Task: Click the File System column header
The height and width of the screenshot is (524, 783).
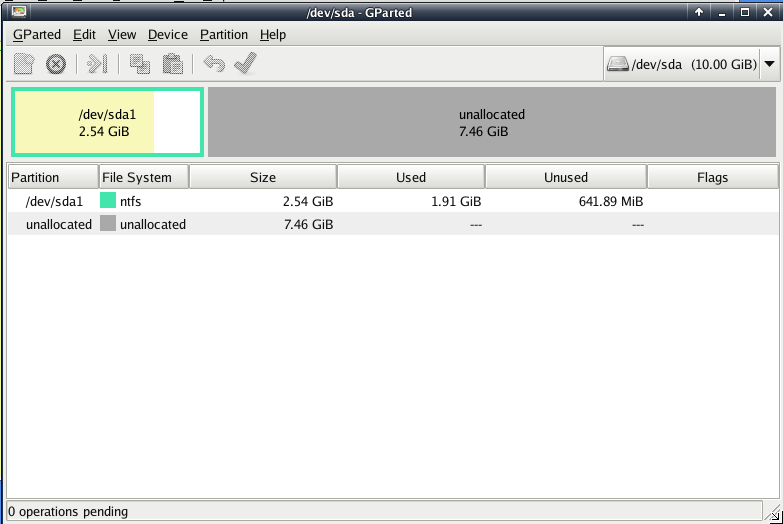Action: coord(143,177)
